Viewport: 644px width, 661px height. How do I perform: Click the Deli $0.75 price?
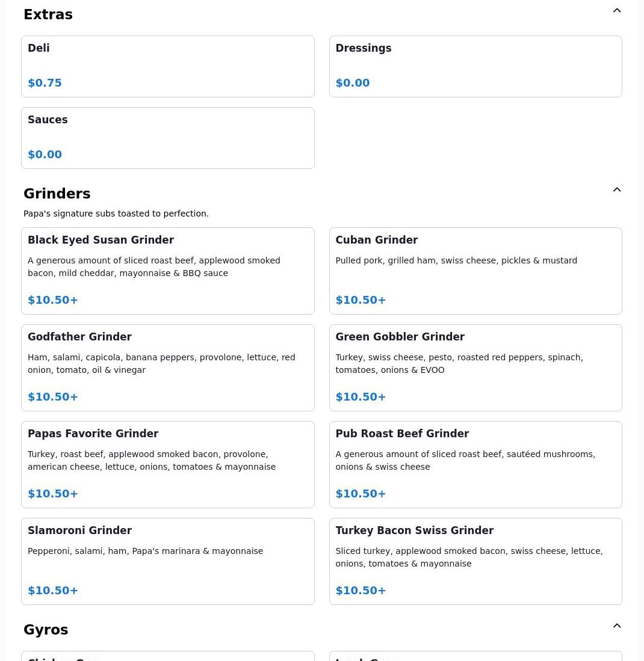pyautogui.click(x=45, y=83)
